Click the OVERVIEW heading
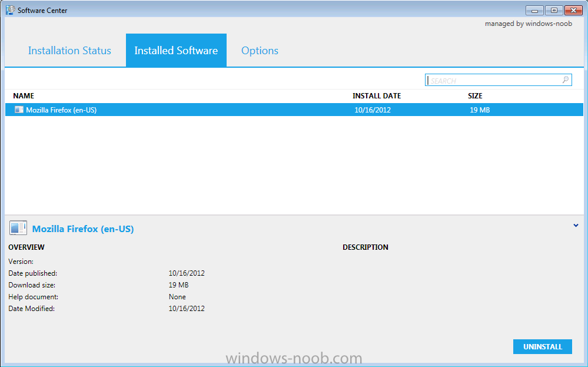The image size is (588, 367). point(26,247)
